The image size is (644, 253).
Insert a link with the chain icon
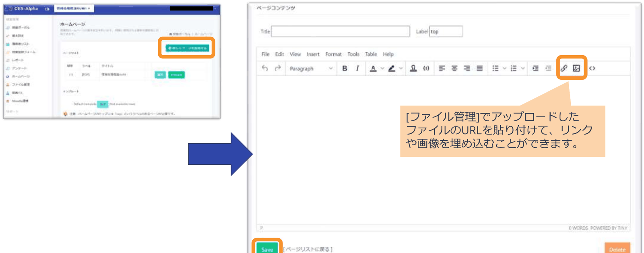(x=564, y=68)
